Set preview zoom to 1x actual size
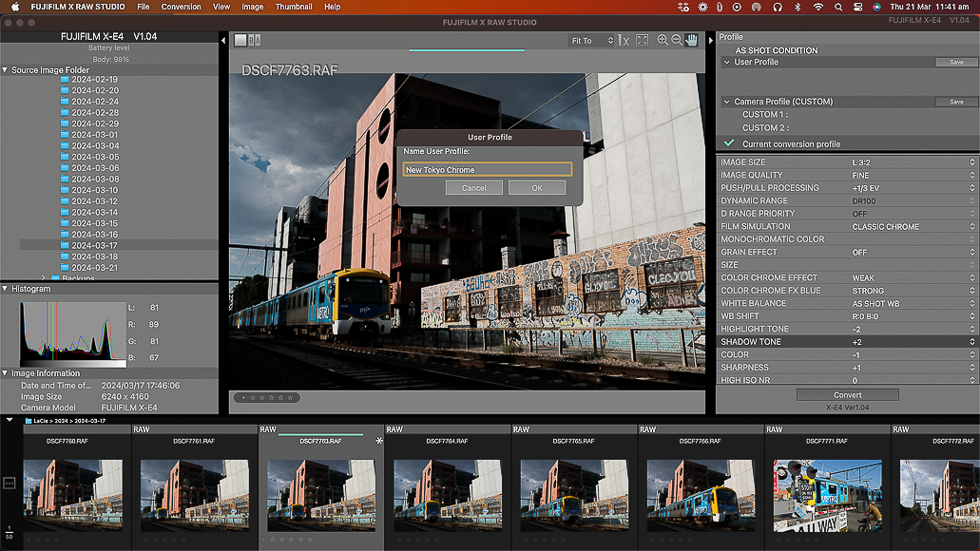The image size is (980, 551). click(x=624, y=41)
